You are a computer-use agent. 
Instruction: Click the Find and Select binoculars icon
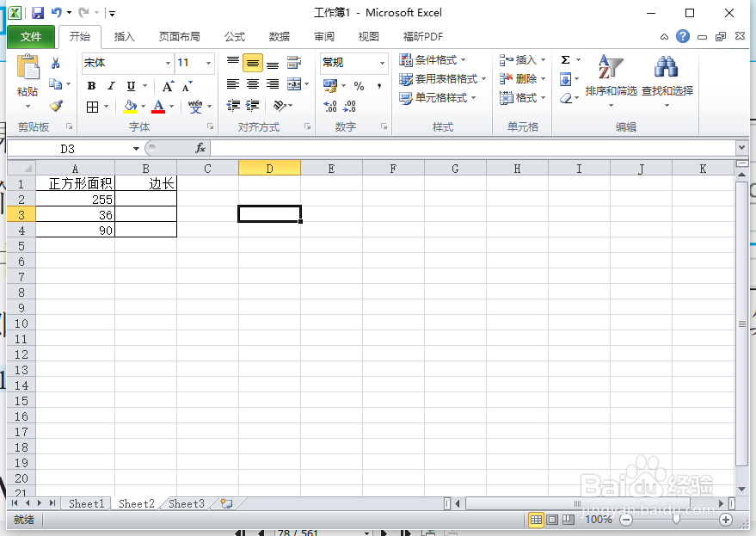coord(667,66)
